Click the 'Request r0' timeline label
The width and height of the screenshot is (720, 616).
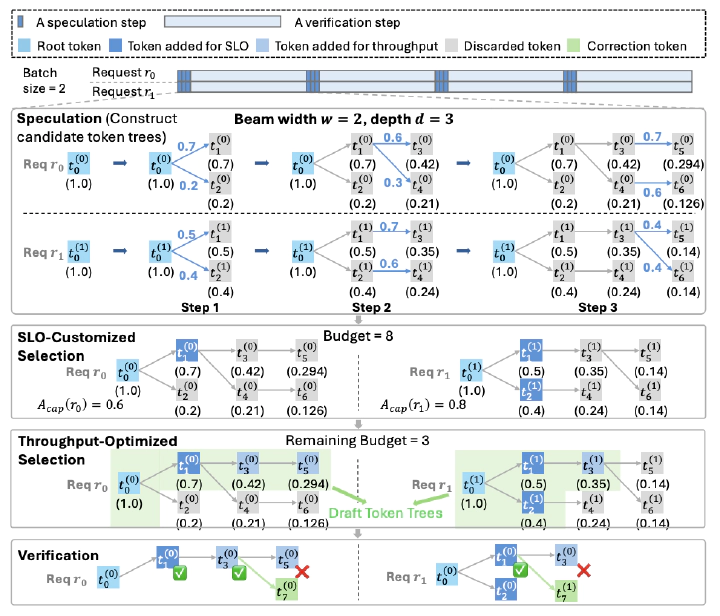pos(124,73)
